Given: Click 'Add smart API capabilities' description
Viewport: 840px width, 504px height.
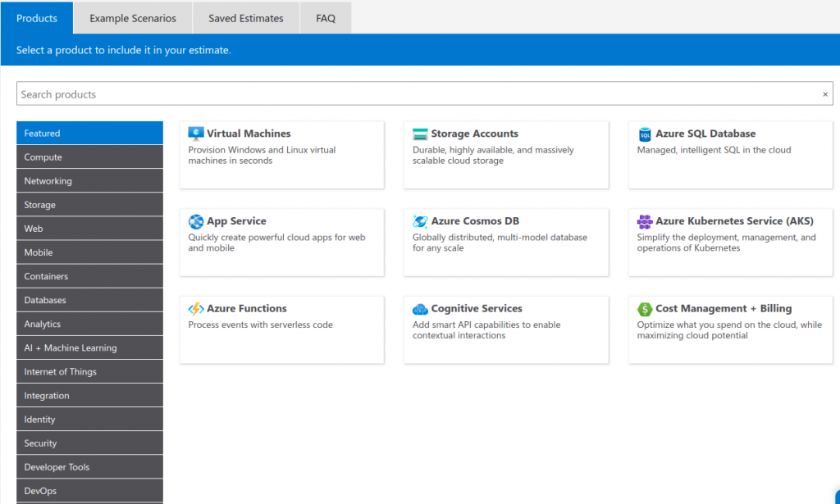Looking at the screenshot, I should point(486,329).
